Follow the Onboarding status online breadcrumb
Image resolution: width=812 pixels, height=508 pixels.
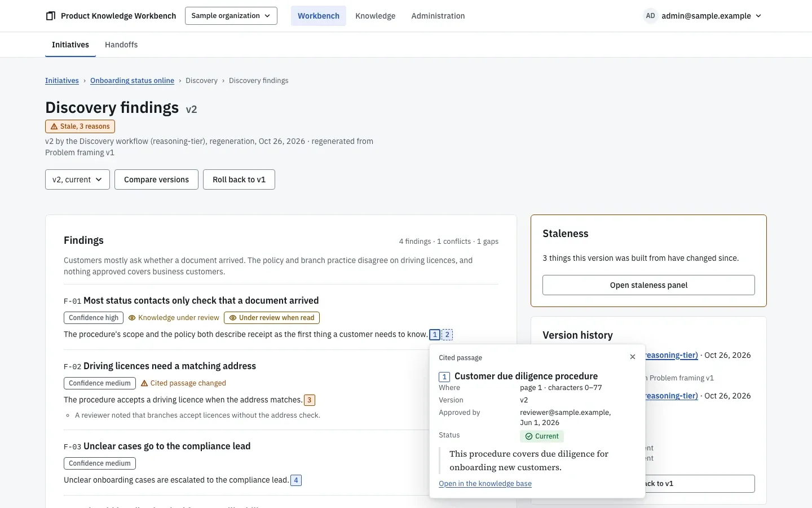(132, 81)
